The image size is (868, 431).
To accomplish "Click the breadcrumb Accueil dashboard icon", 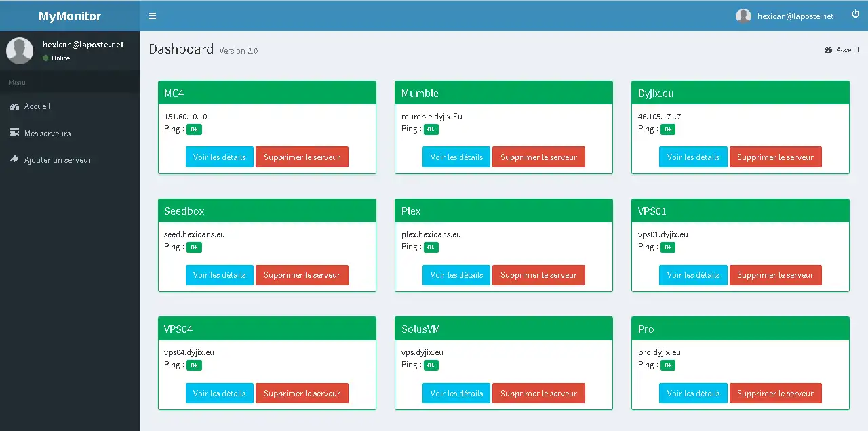I will 829,50.
